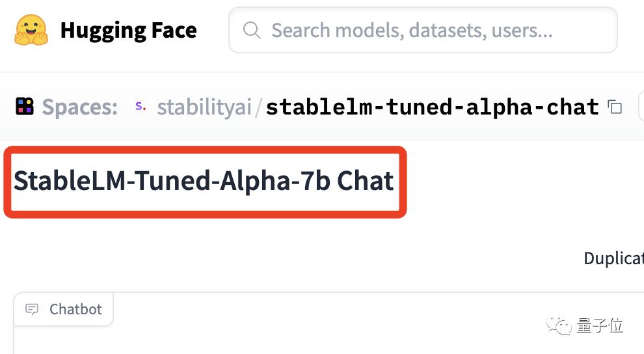Click the colorful Spaces grid icon
The image size is (644, 354).
click(25, 106)
